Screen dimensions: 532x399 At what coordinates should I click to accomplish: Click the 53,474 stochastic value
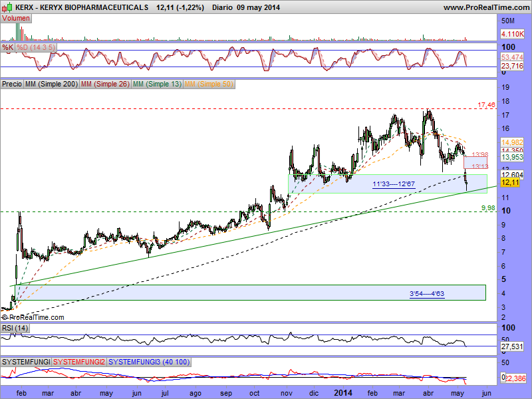(512, 57)
